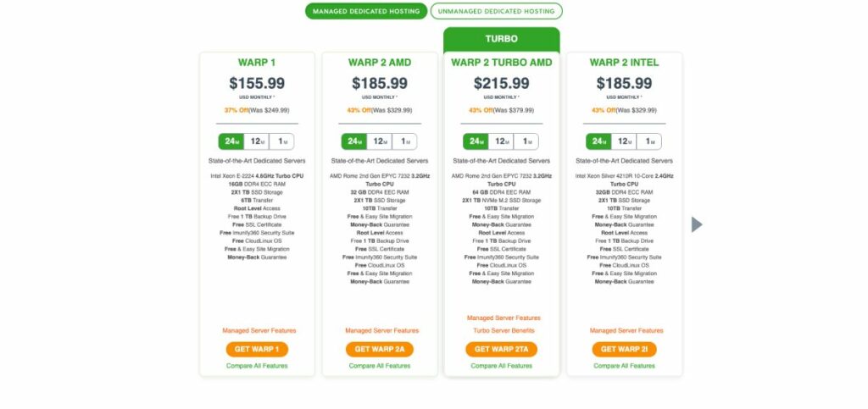Viewport: 868px width, 409px height.
Task: Choose 12 month billing for Warp 2 AMD
Action: pos(380,141)
